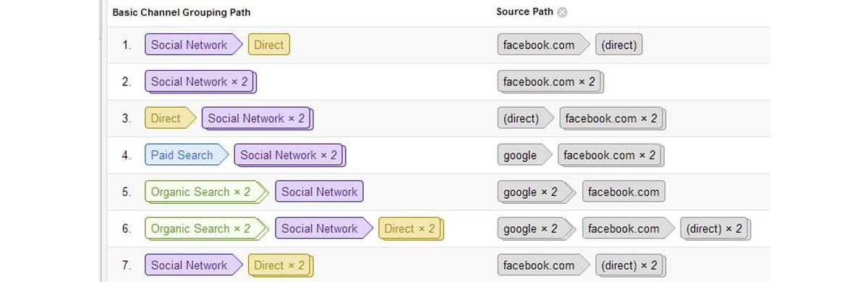868x282 pixels.
Task: Click the google source tag in row 4
Action: (x=524, y=155)
